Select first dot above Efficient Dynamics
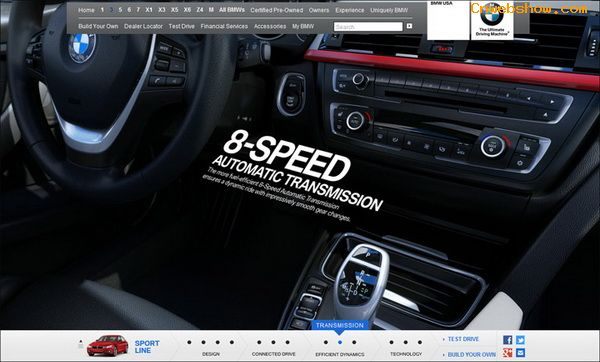Viewport: 600px width, 362px height. tap(326, 342)
